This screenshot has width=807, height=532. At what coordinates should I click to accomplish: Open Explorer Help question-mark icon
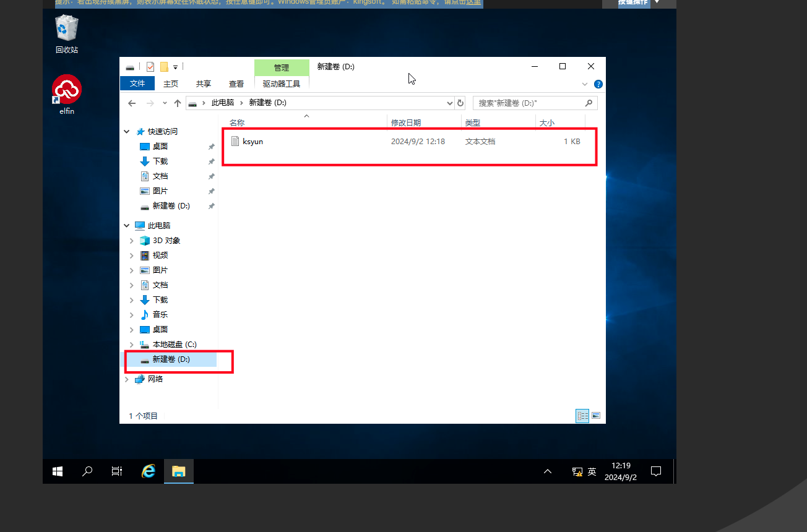point(598,84)
